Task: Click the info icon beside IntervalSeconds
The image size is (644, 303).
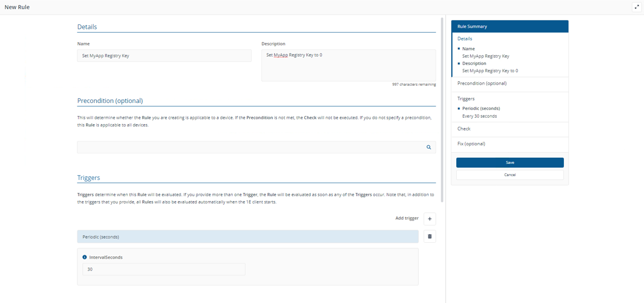Action: pyautogui.click(x=84, y=257)
